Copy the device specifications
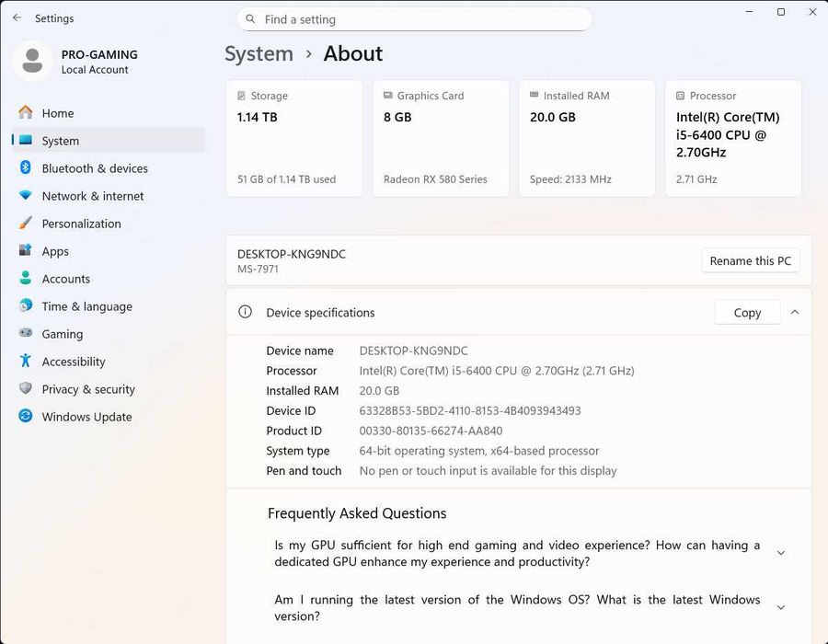The width and height of the screenshot is (828, 644). [x=747, y=312]
